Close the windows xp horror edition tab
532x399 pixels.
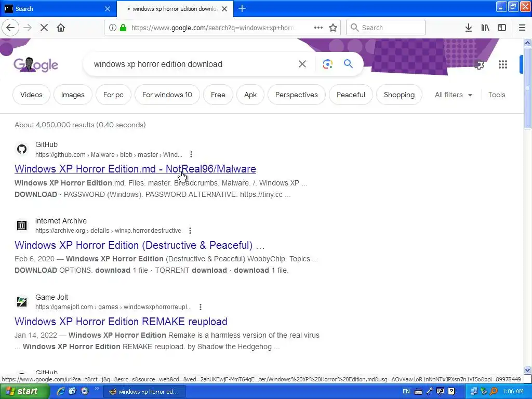pos(224,9)
